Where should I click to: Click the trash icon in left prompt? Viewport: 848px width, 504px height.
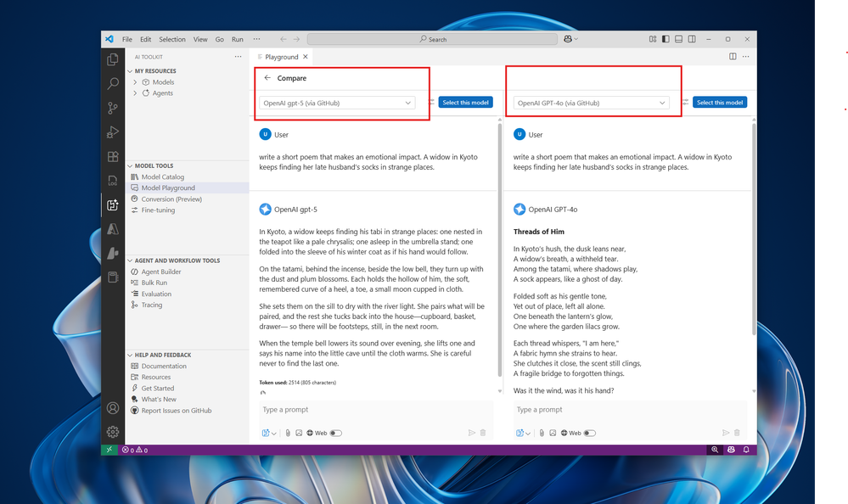pyautogui.click(x=483, y=433)
